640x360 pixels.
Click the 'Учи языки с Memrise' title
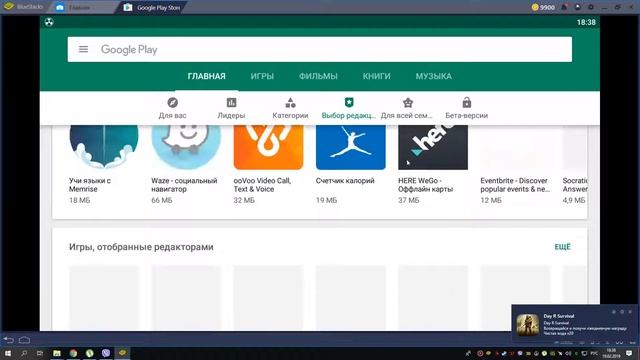click(x=90, y=185)
